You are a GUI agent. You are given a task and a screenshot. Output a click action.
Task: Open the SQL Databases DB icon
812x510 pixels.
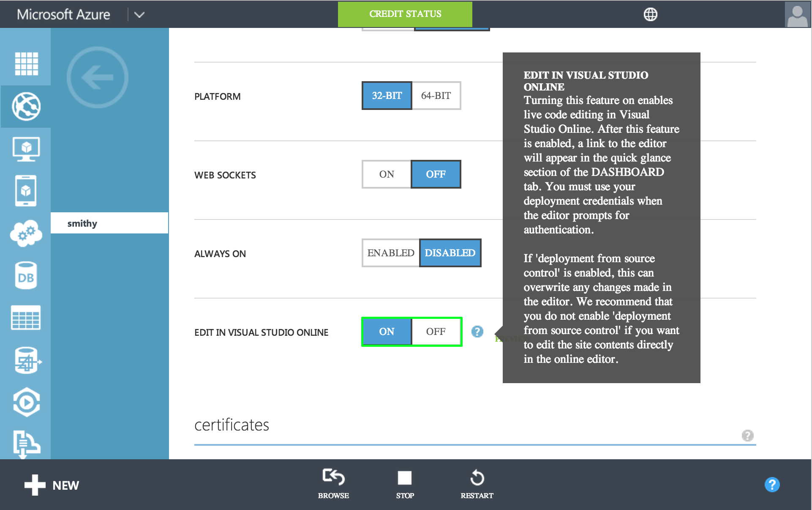tap(26, 276)
